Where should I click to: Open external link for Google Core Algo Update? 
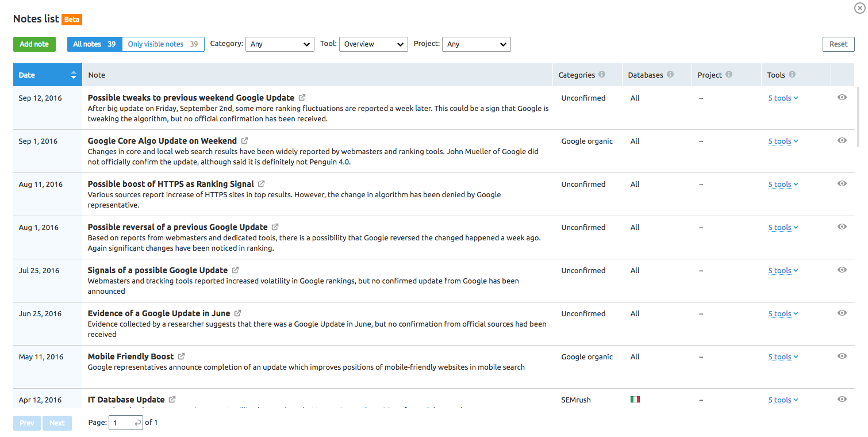[245, 141]
